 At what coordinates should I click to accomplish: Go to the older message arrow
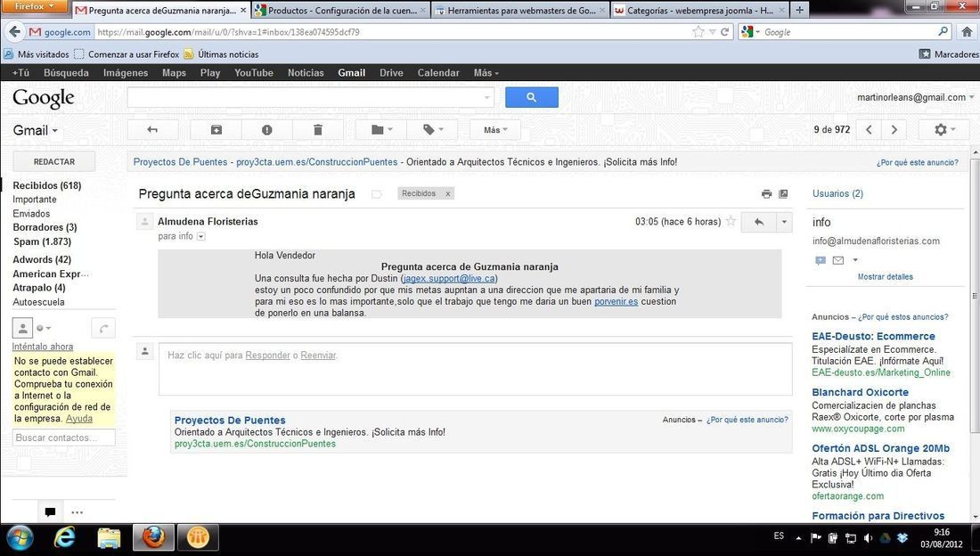click(x=894, y=130)
